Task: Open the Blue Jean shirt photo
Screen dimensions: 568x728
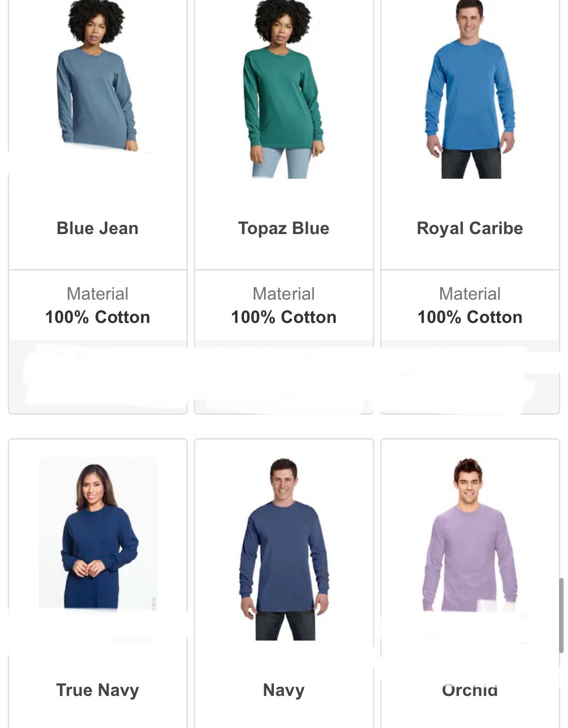Action: (x=97, y=76)
